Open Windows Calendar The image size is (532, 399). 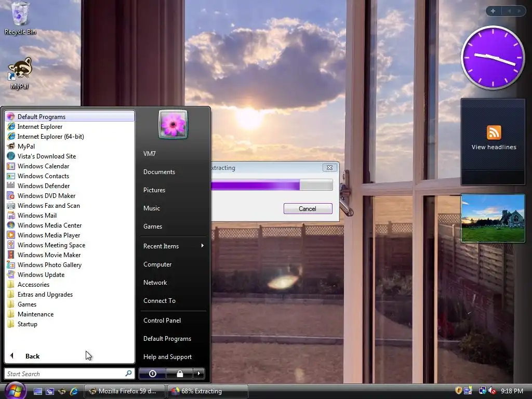coord(70,166)
